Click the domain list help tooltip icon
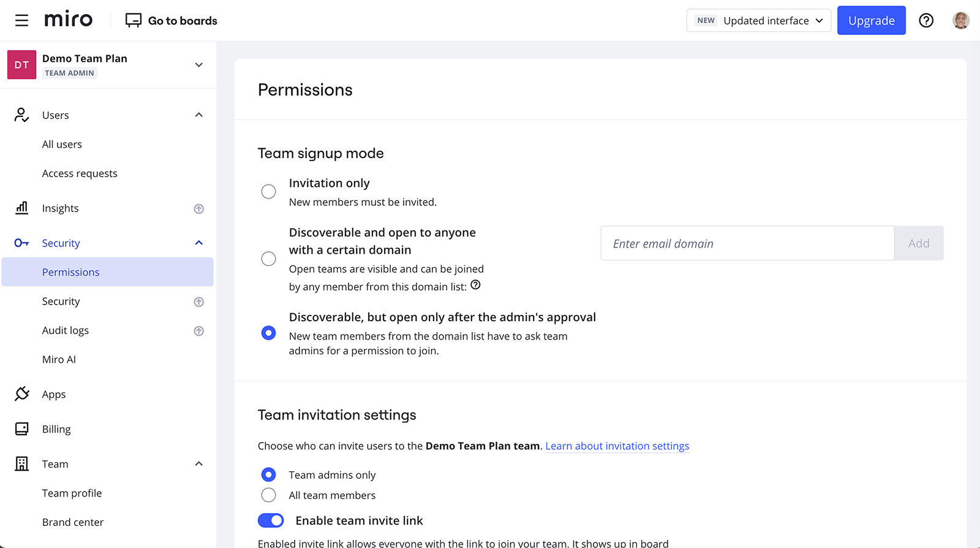The height and width of the screenshot is (548, 980). (x=475, y=285)
